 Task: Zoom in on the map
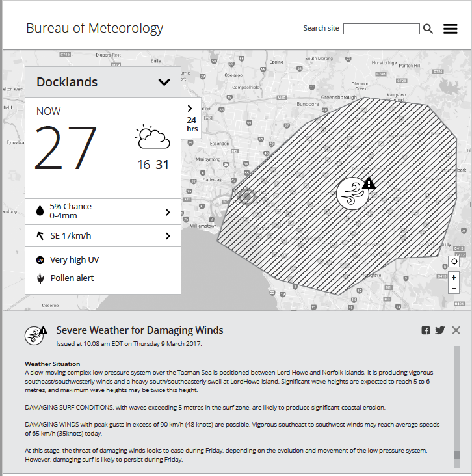point(454,278)
